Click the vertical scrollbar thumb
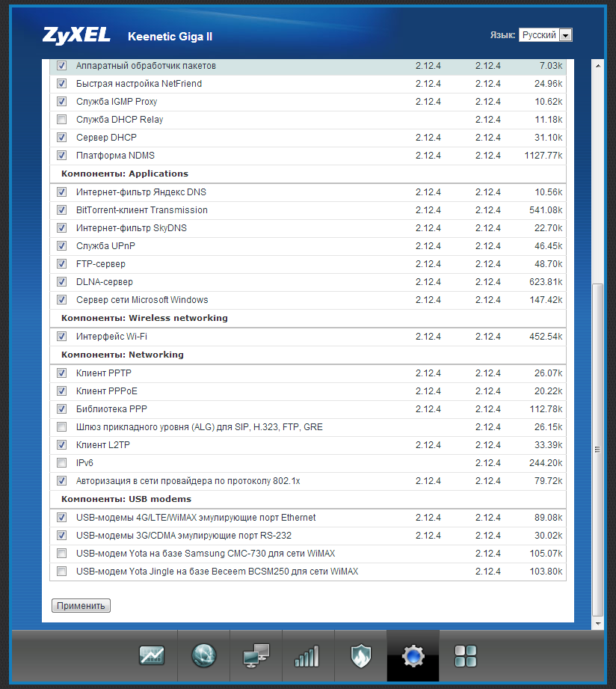Viewport: 616px width, 689px height. tap(597, 450)
